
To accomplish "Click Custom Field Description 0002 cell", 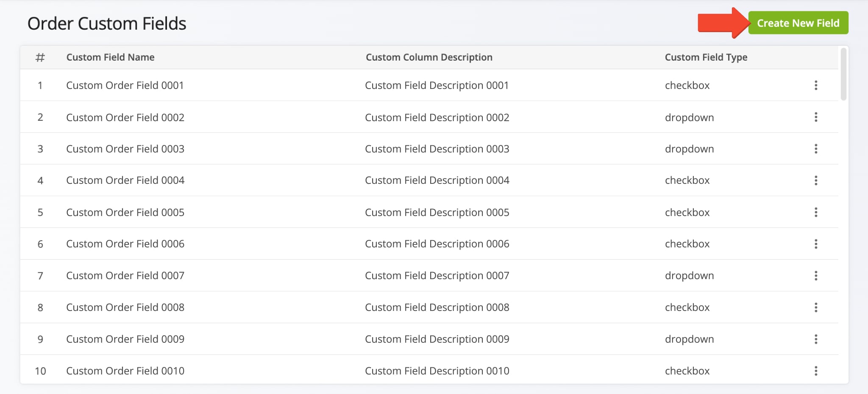I will pyautogui.click(x=437, y=117).
